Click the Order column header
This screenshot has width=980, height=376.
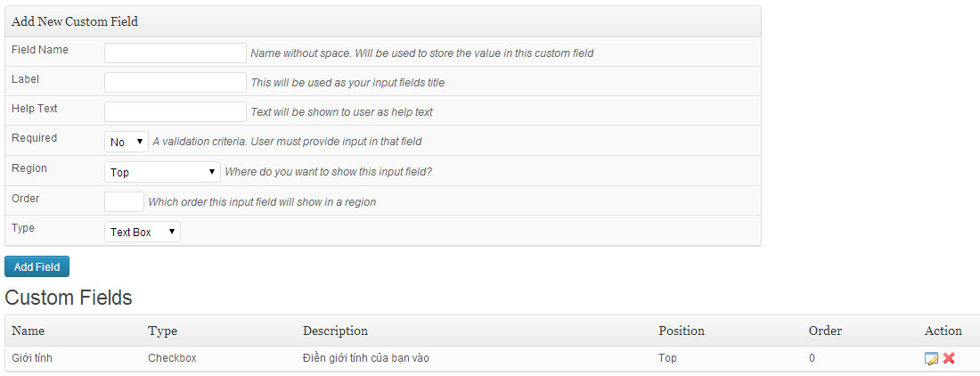coord(825,331)
